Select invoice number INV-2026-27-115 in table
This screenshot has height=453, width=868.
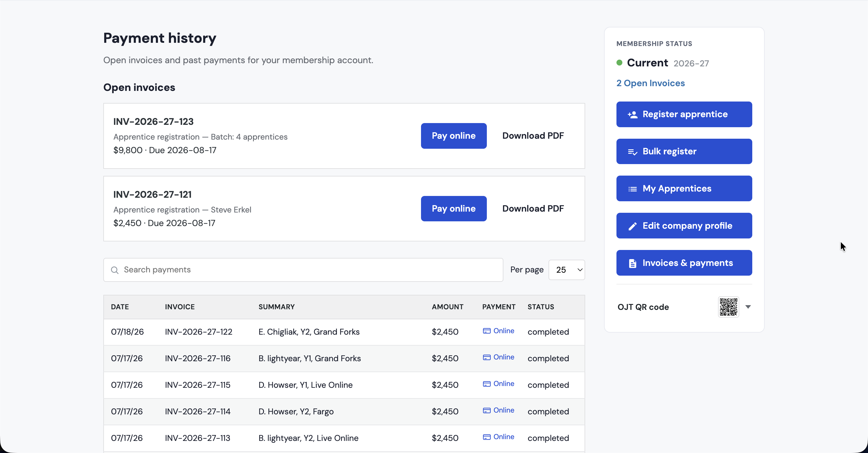(x=198, y=385)
